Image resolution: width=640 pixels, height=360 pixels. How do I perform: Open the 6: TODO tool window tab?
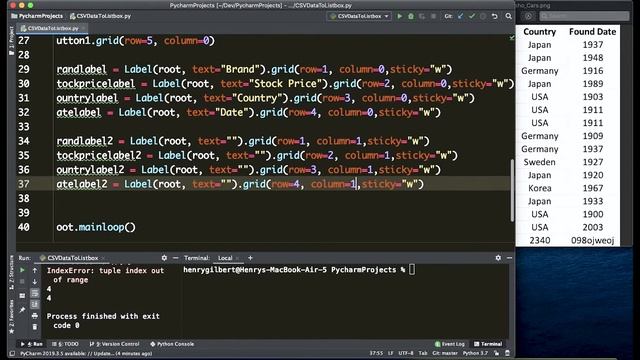click(x=65, y=344)
